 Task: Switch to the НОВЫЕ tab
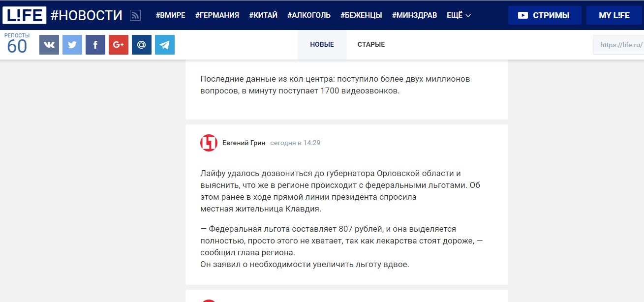click(x=322, y=45)
